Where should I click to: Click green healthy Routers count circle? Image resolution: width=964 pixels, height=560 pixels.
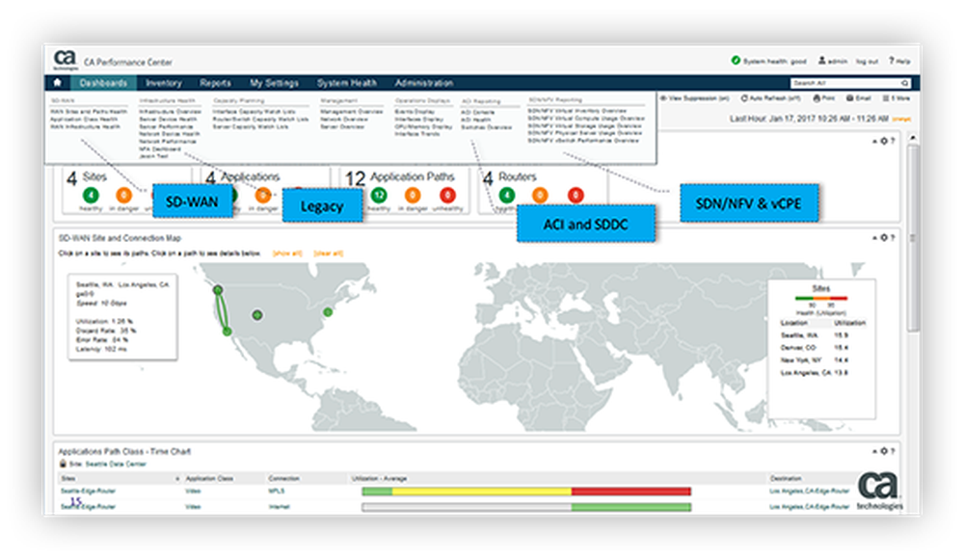[507, 196]
